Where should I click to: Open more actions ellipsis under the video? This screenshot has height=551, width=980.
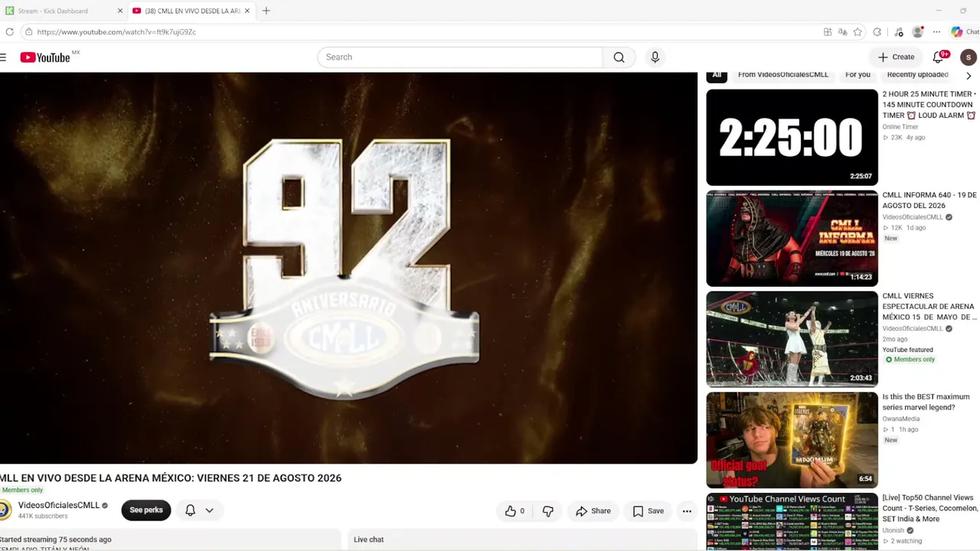[x=687, y=511]
